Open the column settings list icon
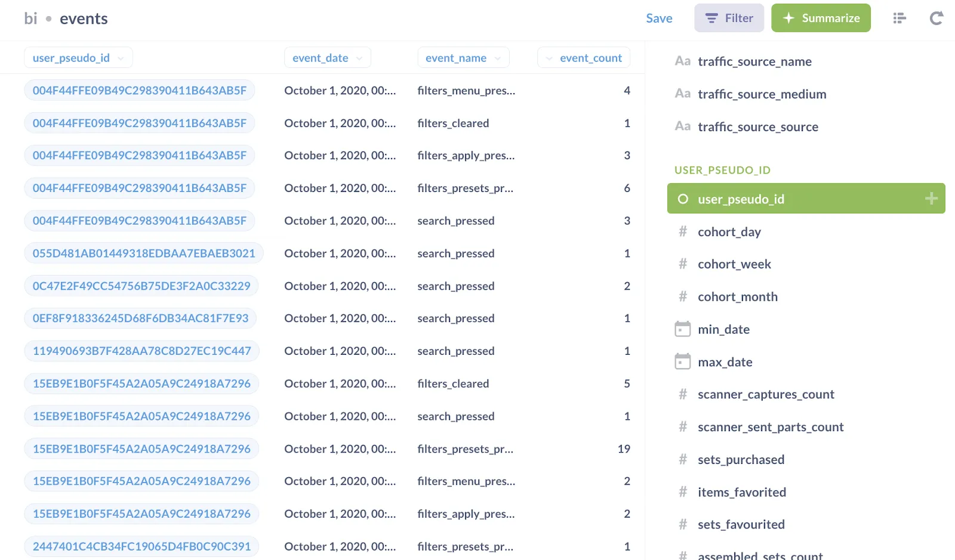Screen dimensions: 955x560 click(898, 18)
